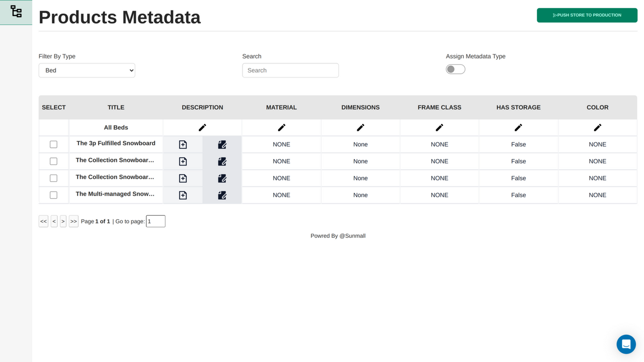Click the Has Storage edit pencil for All Beds

point(518,127)
